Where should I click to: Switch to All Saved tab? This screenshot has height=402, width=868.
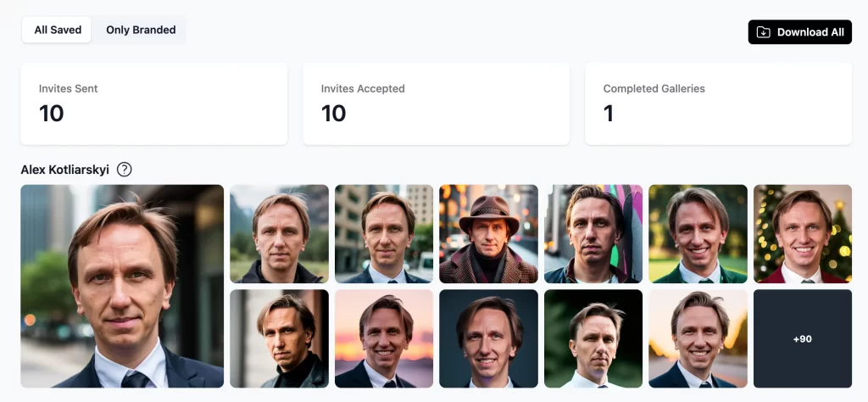coord(58,30)
